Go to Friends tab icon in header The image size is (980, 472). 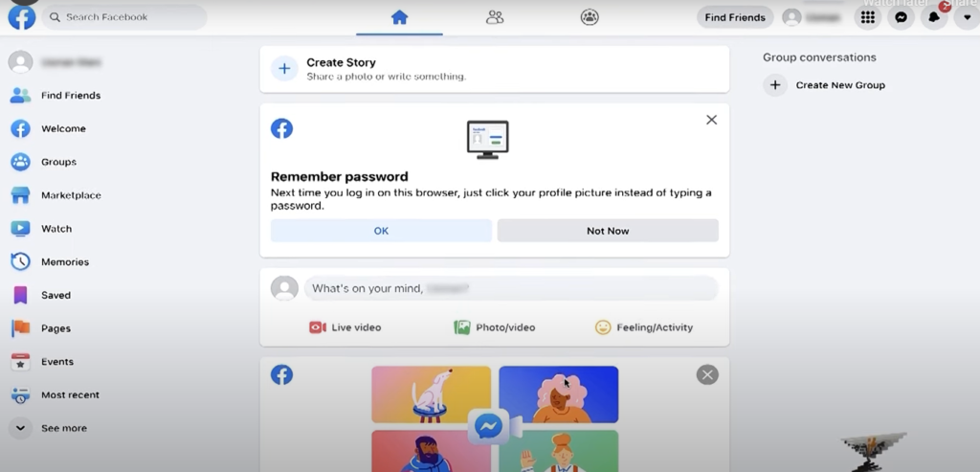[x=495, y=17]
